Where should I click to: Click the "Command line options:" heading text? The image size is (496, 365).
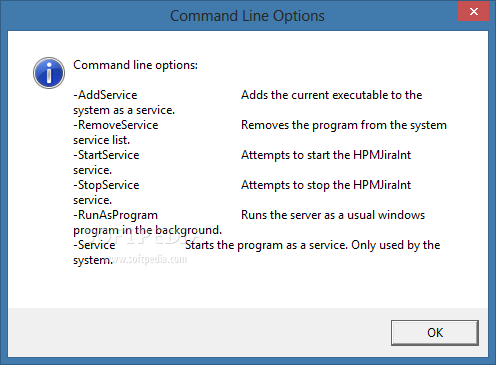tap(135, 65)
